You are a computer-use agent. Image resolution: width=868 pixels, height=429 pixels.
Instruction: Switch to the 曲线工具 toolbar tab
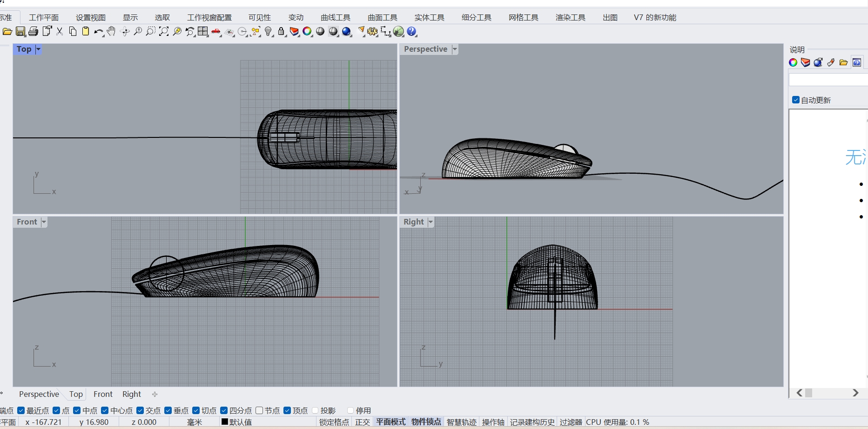[x=335, y=18]
